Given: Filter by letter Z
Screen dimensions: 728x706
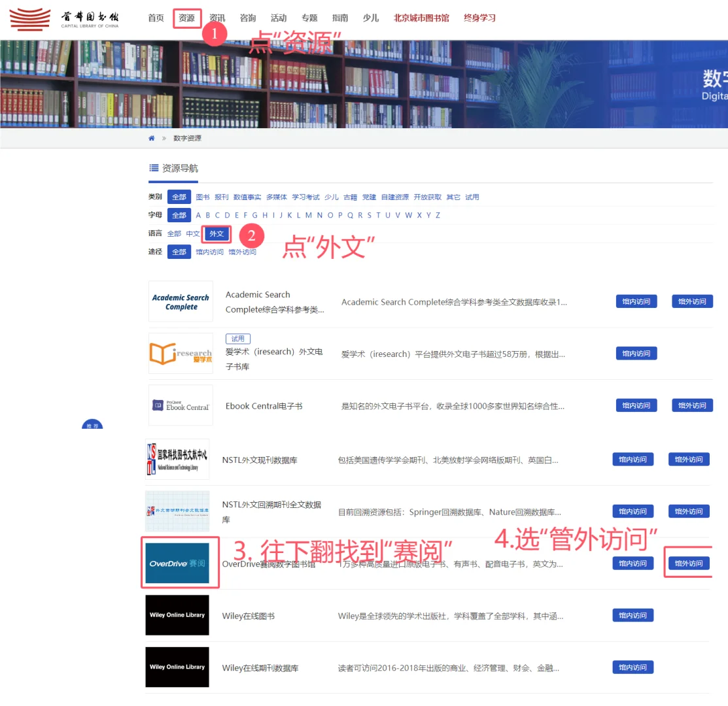Looking at the screenshot, I should pyautogui.click(x=438, y=215).
